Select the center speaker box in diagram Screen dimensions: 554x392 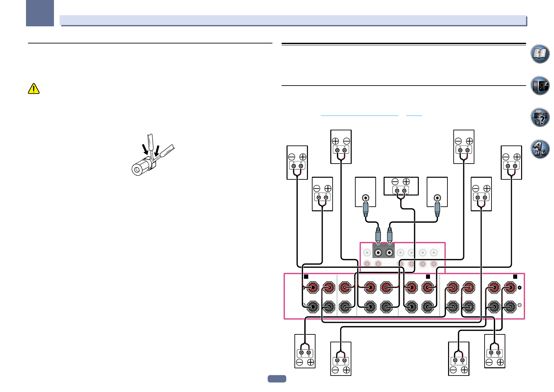(401, 186)
